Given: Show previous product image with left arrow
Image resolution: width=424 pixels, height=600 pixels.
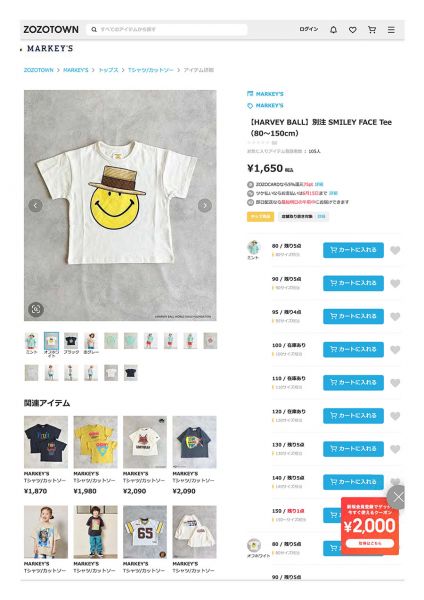Looking at the screenshot, I should pyautogui.click(x=36, y=205).
